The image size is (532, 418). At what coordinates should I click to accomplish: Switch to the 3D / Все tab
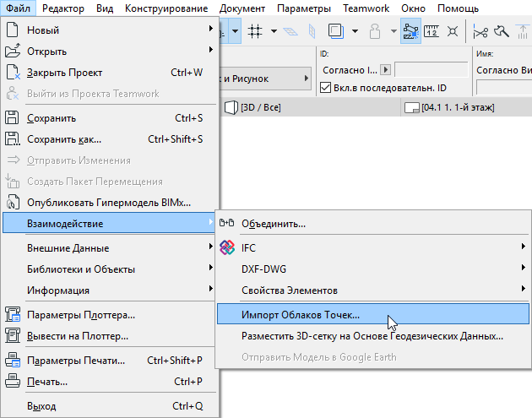point(311,107)
